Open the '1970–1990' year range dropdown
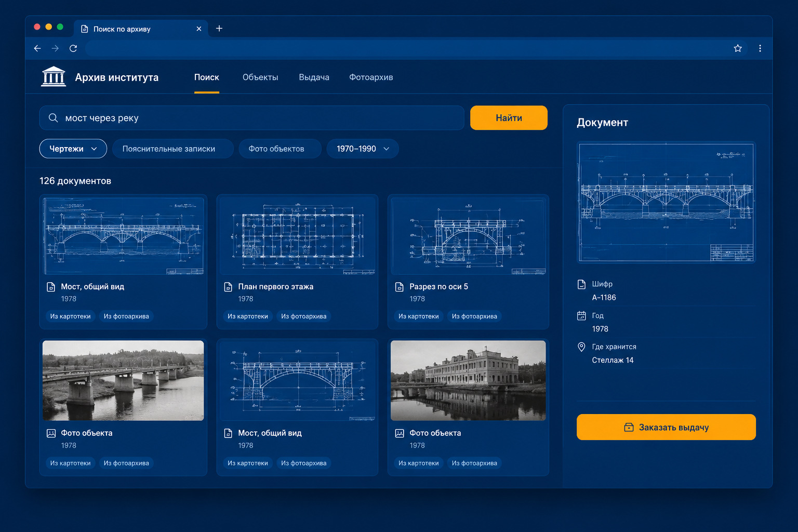The width and height of the screenshot is (798, 532). (363, 149)
